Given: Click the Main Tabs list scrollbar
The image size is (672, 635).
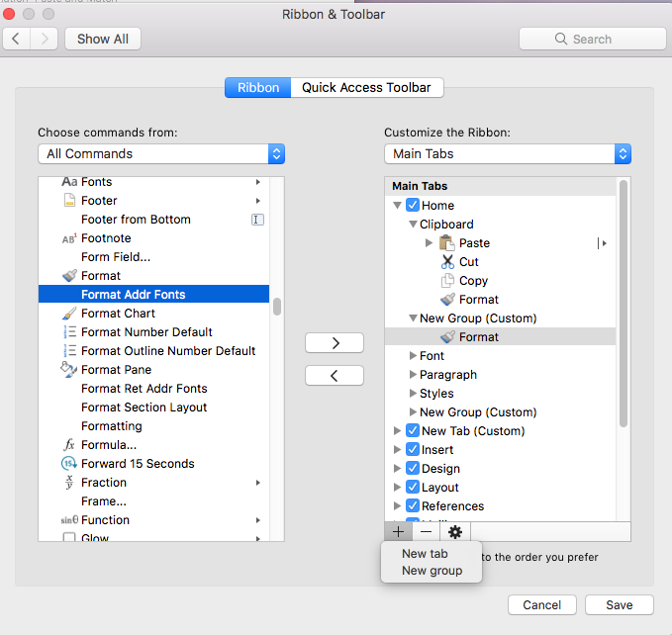Looking at the screenshot, I should [624, 303].
